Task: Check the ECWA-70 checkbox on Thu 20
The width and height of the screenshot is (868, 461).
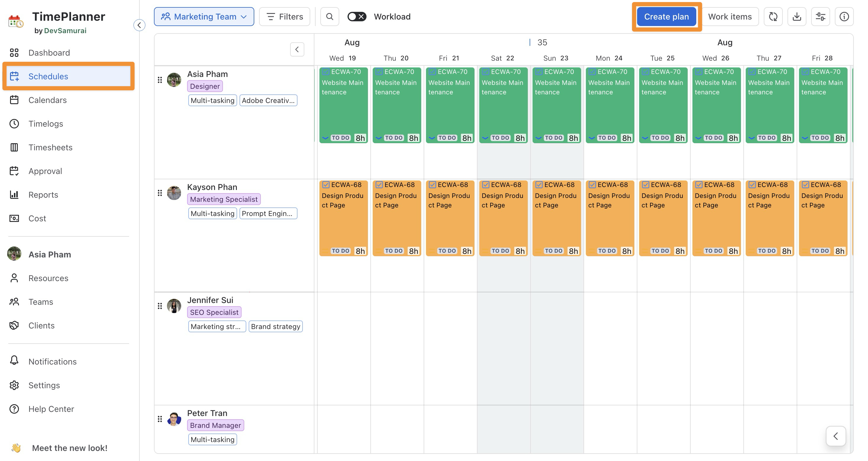Action: click(379, 72)
